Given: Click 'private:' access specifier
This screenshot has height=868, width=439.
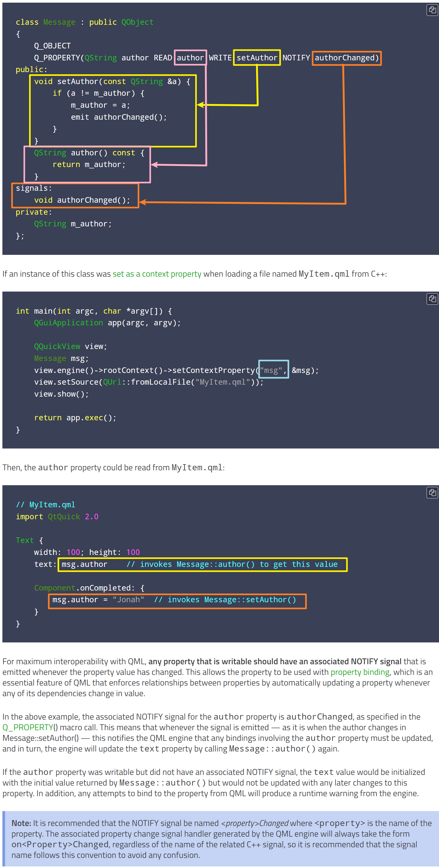Looking at the screenshot, I should tap(34, 212).
